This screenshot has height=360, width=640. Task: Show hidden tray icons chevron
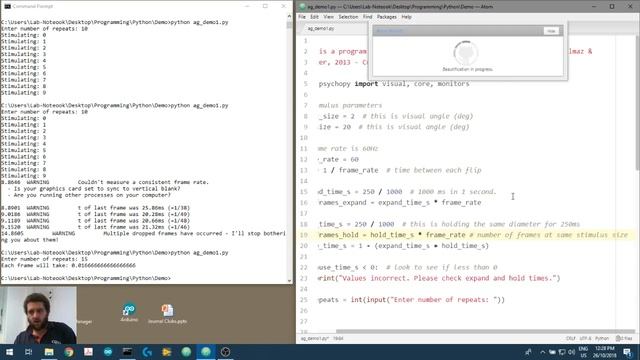(542, 352)
